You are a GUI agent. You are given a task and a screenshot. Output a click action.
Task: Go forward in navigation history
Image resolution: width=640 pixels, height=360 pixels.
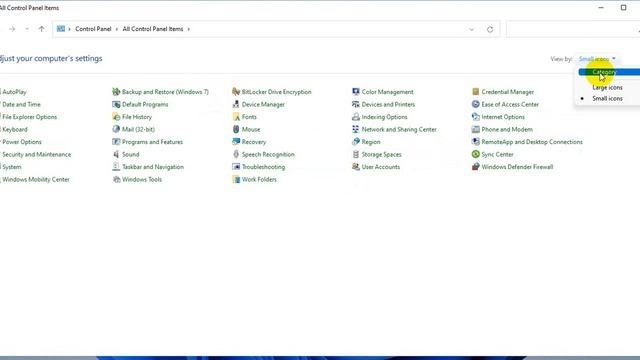(x=12, y=29)
